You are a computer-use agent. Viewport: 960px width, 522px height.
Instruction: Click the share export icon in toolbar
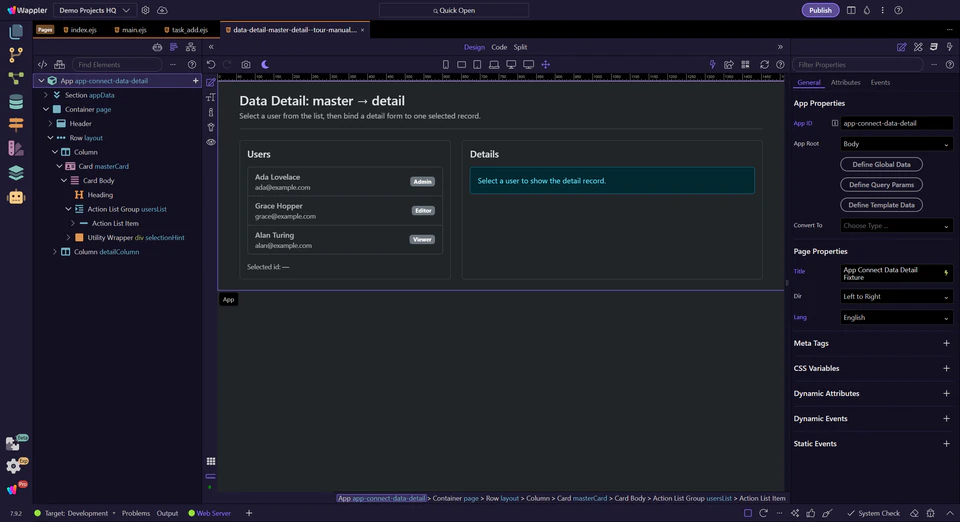tap(729, 64)
